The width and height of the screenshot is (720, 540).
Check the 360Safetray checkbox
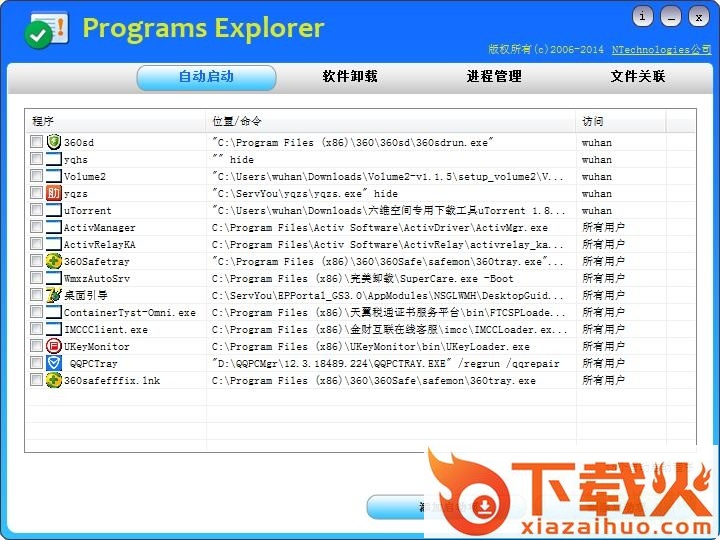[36, 260]
